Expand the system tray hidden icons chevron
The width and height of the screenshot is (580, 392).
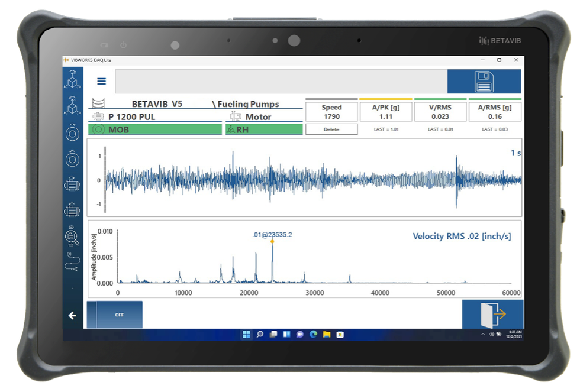tap(483, 334)
